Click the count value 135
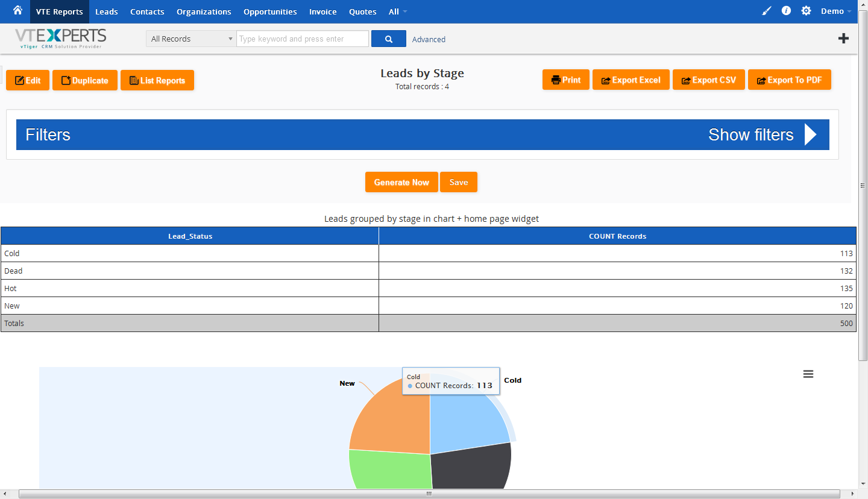 pyautogui.click(x=846, y=289)
